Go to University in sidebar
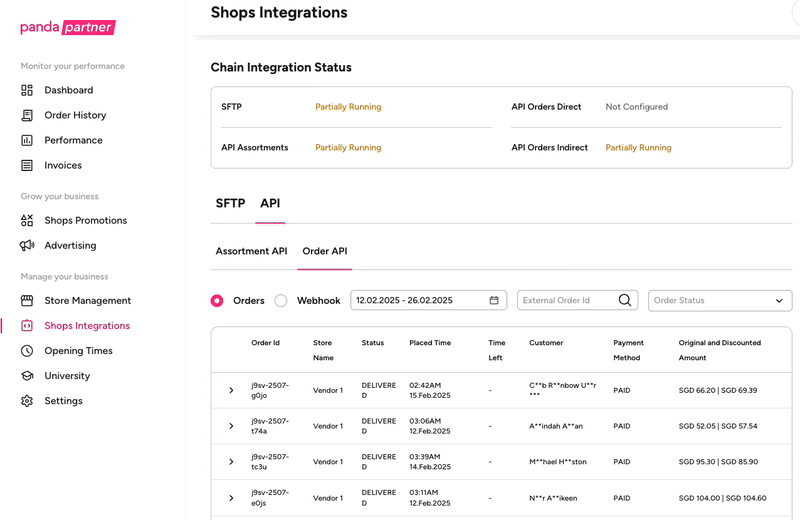 click(x=67, y=376)
